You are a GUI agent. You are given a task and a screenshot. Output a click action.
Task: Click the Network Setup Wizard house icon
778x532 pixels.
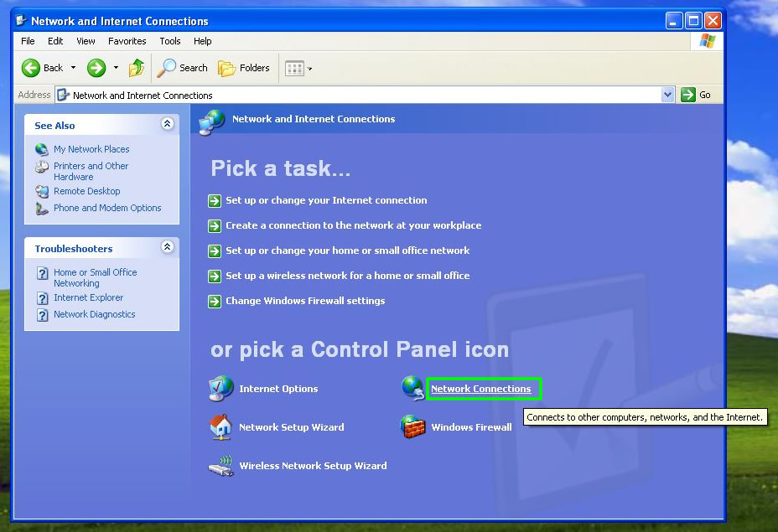tap(220, 427)
